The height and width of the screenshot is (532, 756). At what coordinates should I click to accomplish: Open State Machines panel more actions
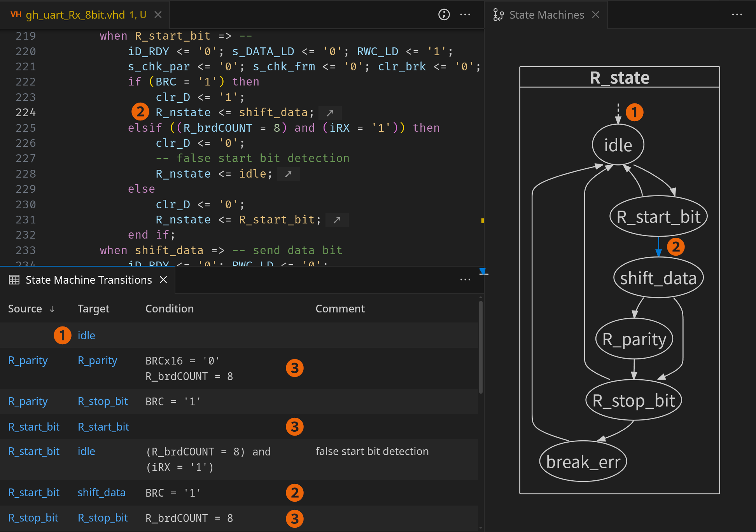point(737,15)
